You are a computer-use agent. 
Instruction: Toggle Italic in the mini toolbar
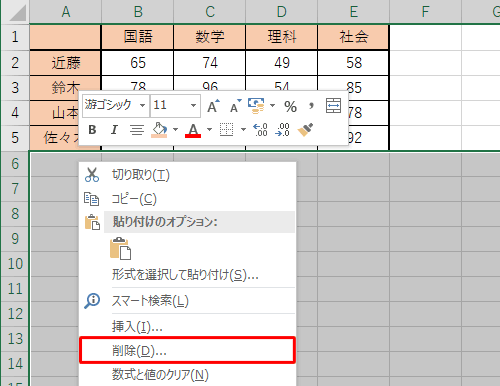[x=114, y=130]
